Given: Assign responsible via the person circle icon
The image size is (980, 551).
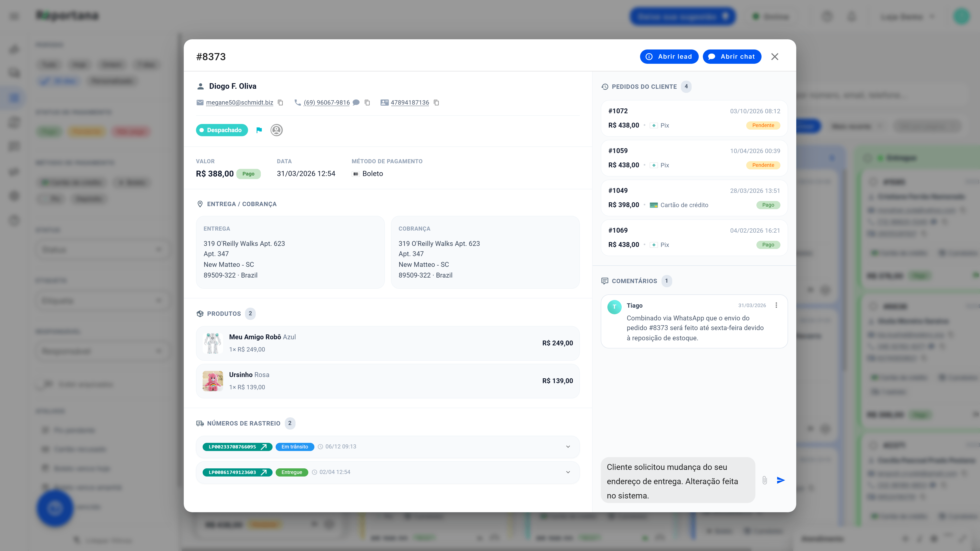Looking at the screenshot, I should tap(277, 130).
